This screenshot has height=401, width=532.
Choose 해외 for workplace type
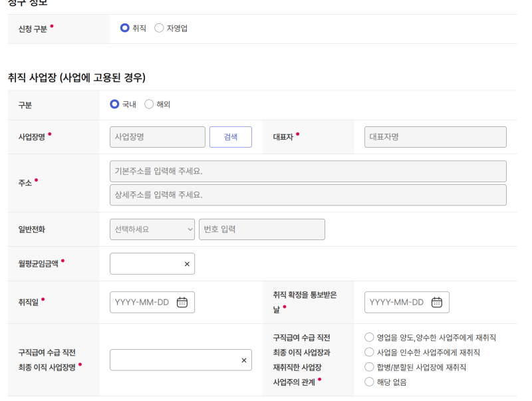(149, 104)
